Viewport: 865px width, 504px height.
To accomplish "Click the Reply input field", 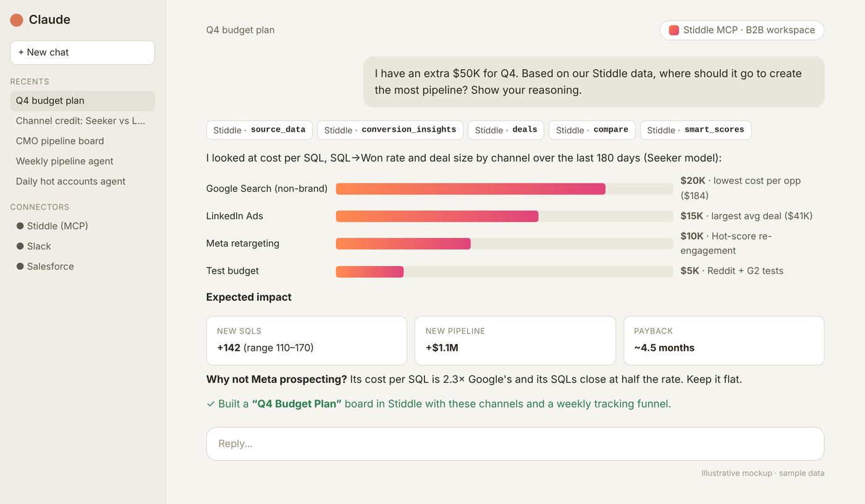I will (515, 443).
